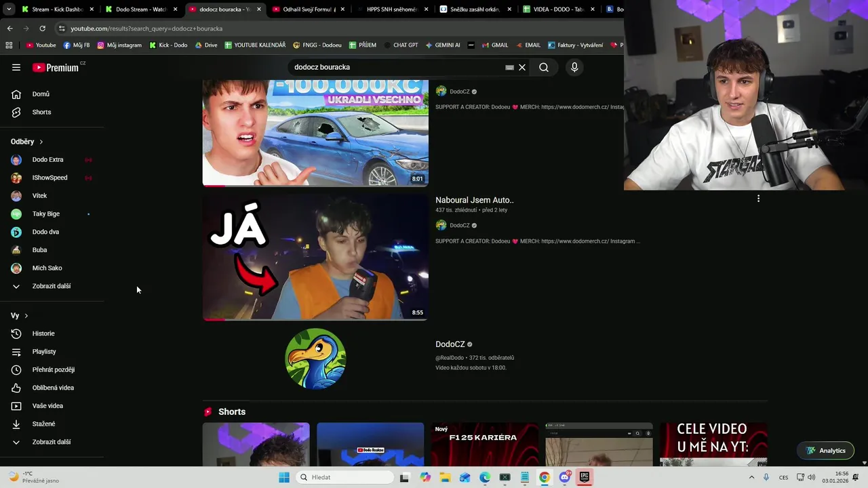This screenshot has height=488, width=868.
Task: Click the URL address bar
Action: tap(339, 28)
